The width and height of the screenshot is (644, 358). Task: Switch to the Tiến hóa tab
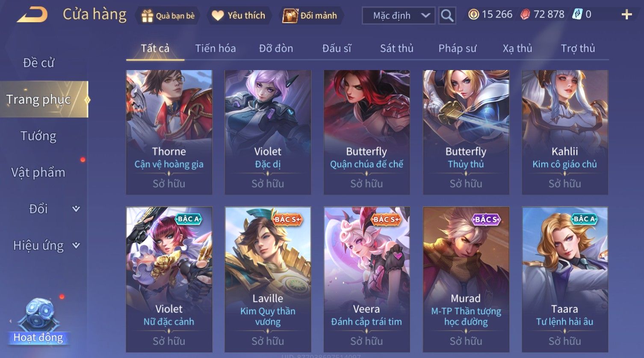pyautogui.click(x=216, y=49)
